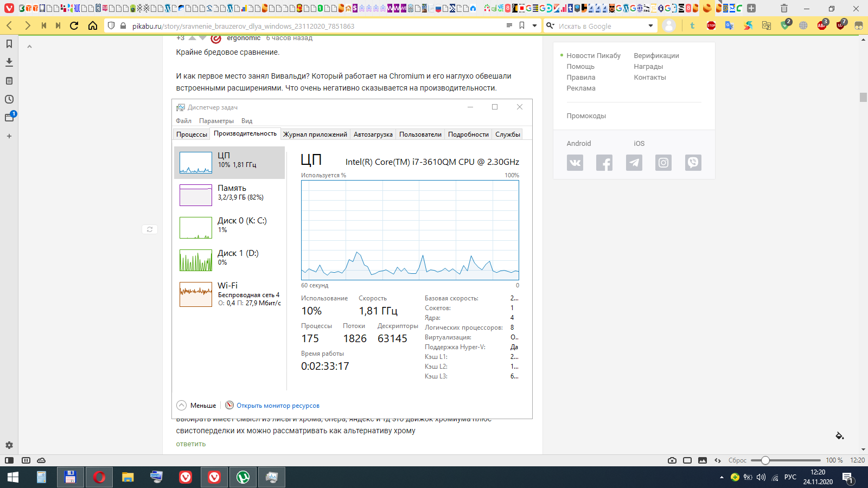This screenshot has height=488, width=868.
Task: Open the VK social link
Action: tap(575, 163)
